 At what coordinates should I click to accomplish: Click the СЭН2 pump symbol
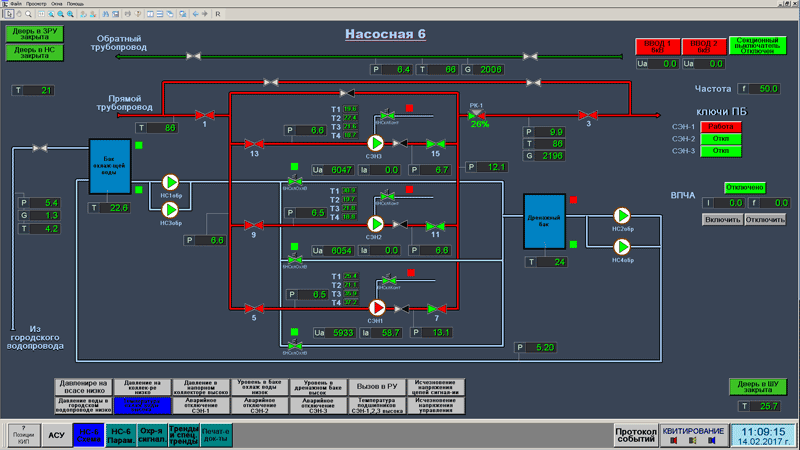click(x=376, y=223)
